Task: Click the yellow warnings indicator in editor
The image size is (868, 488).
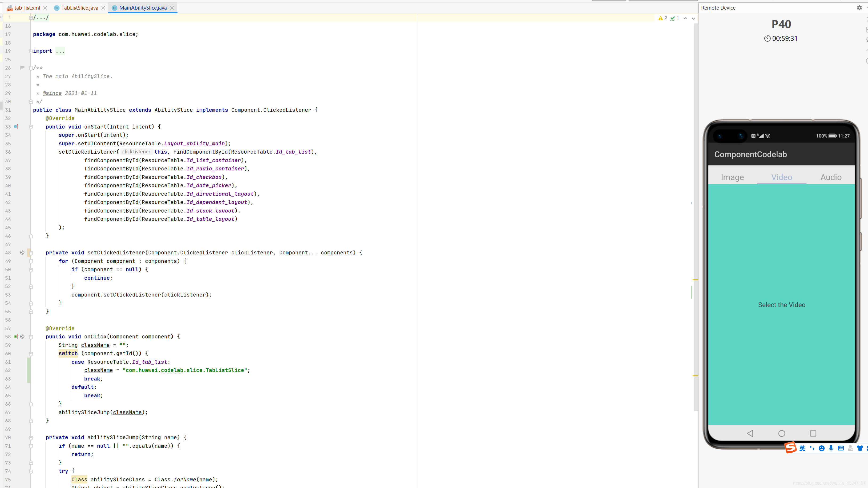Action: [x=663, y=18]
